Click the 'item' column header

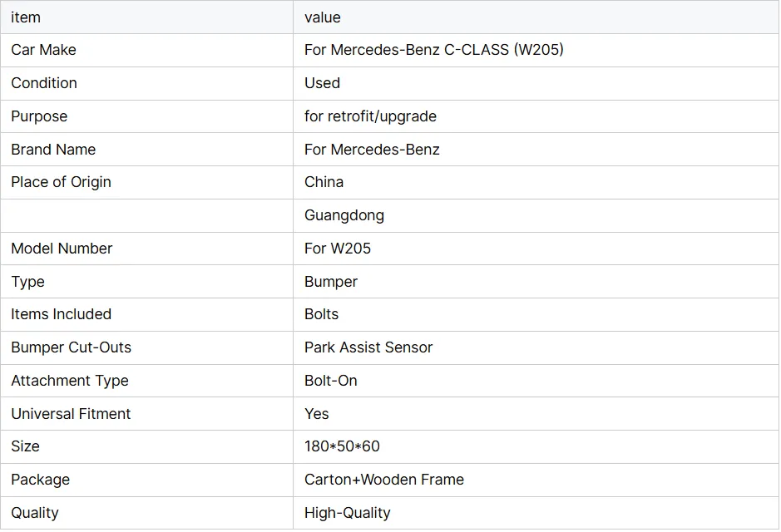[x=26, y=17]
